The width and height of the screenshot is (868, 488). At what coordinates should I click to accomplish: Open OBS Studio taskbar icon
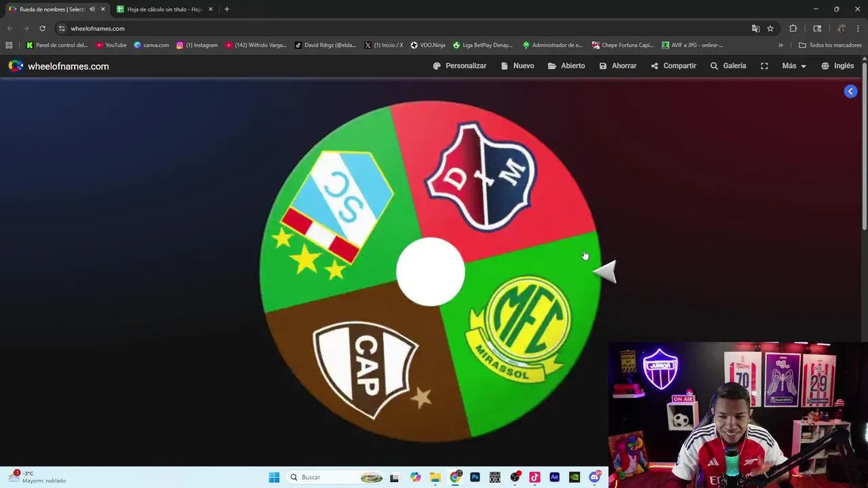(x=515, y=477)
